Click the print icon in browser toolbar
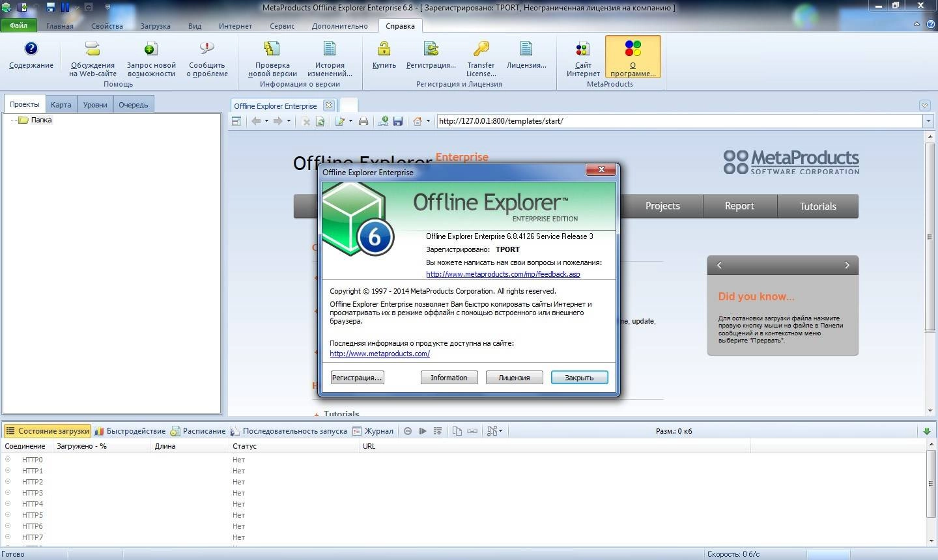Viewport: 938px width, 560px height. [363, 121]
